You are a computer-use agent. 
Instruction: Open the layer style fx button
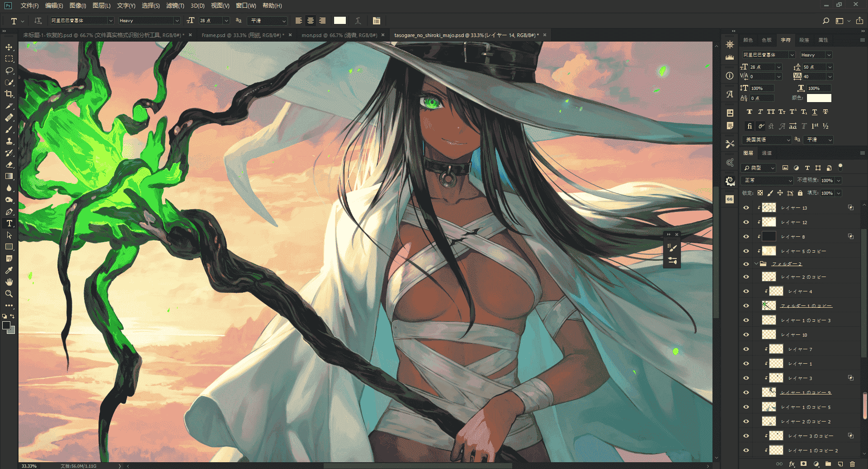pos(792,464)
